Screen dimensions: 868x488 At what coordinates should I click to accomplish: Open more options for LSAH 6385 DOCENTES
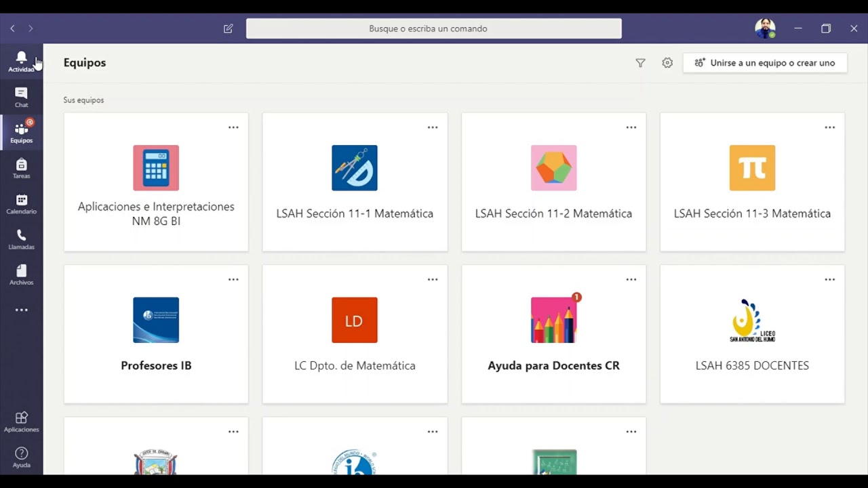point(830,279)
